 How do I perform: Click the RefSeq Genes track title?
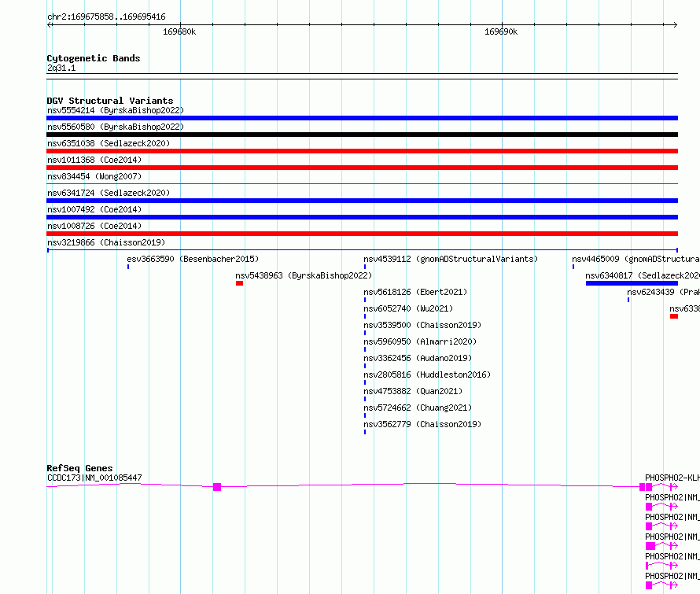pos(79,468)
